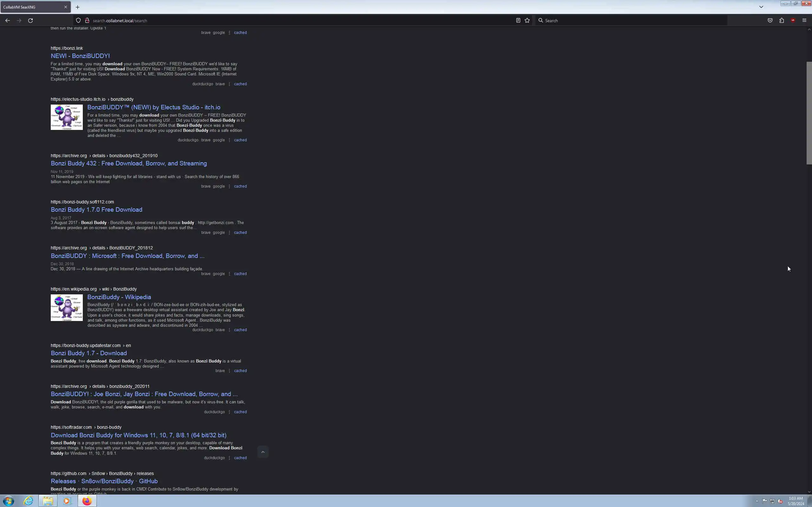812x507 pixels.
Task: Open the Extensions puzzle-piece icon
Action: tap(782, 21)
